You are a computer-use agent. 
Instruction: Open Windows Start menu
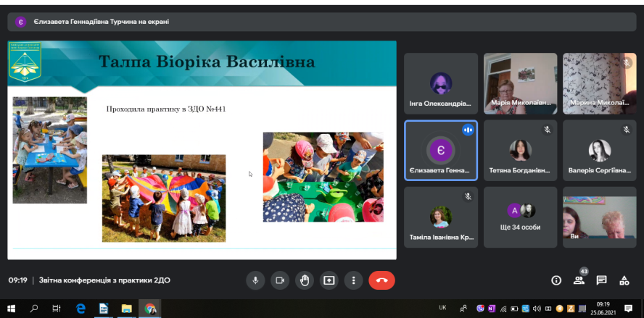(x=12, y=308)
